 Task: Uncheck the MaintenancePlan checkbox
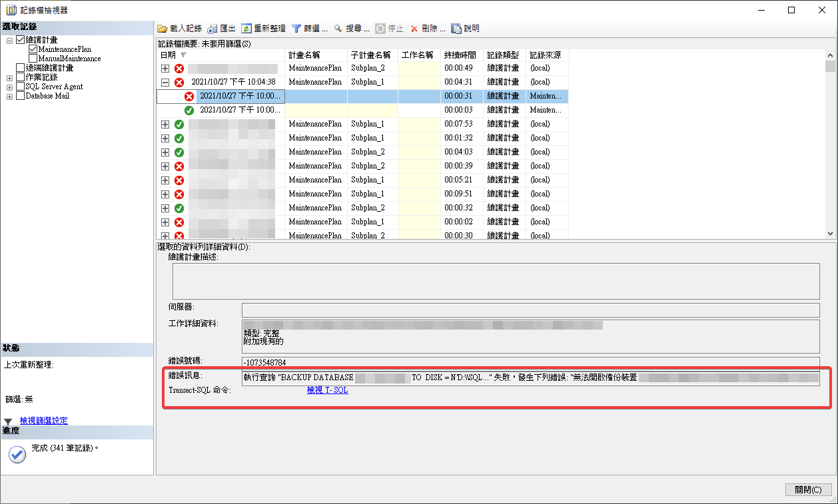32,48
